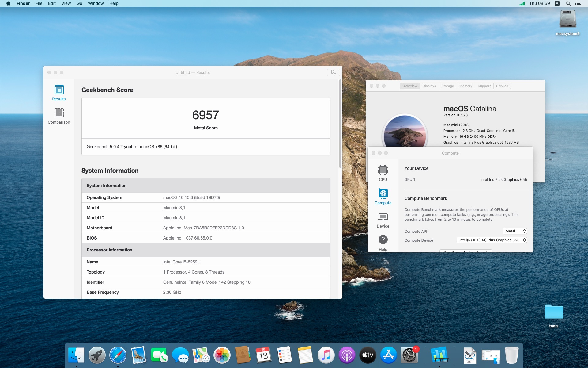Screen dimensions: 588x368
Task: Launch Safari from the Dock
Action: pyautogui.click(x=118, y=355)
